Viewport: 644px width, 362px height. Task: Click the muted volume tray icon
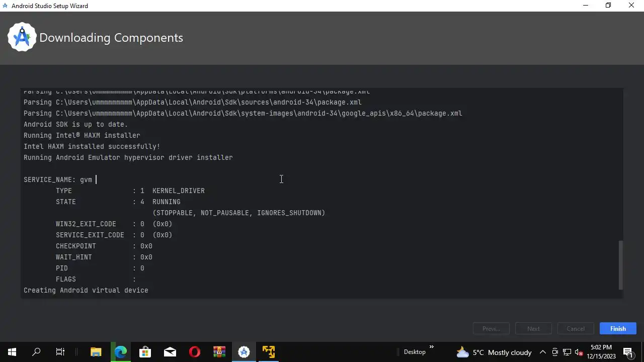tap(579, 352)
